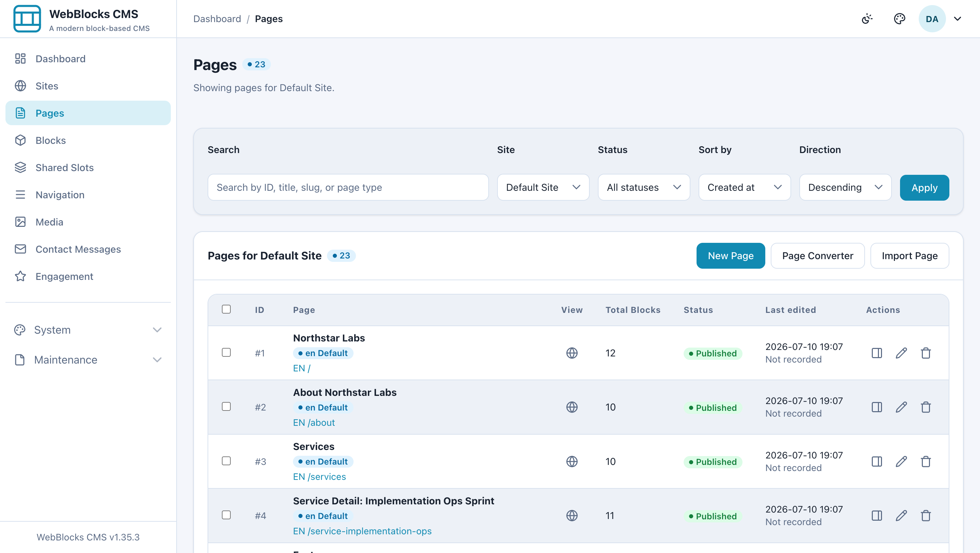Click the trash delete icon for Services row

(926, 461)
